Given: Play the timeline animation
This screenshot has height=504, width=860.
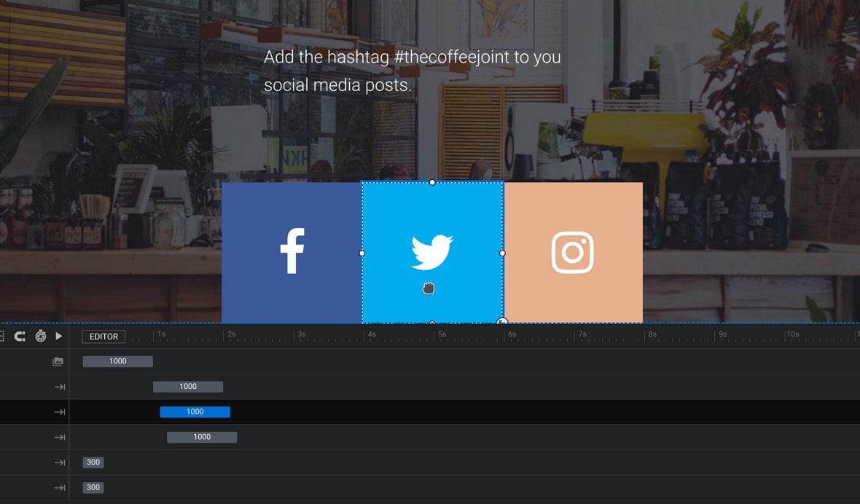Looking at the screenshot, I should (59, 336).
